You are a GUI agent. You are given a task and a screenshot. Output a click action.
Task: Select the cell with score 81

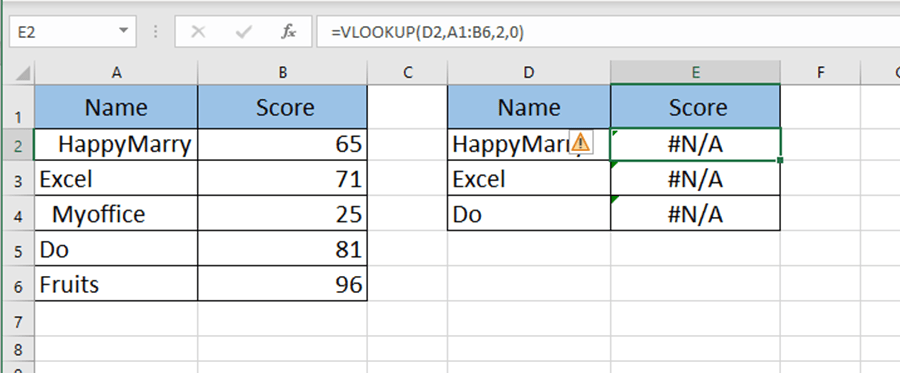[282, 248]
